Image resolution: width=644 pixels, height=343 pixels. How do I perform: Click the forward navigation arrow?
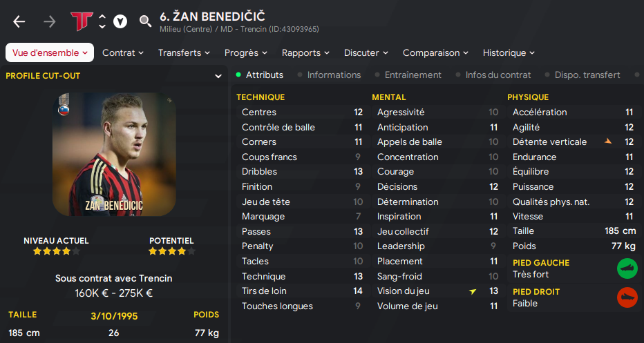pos(50,21)
